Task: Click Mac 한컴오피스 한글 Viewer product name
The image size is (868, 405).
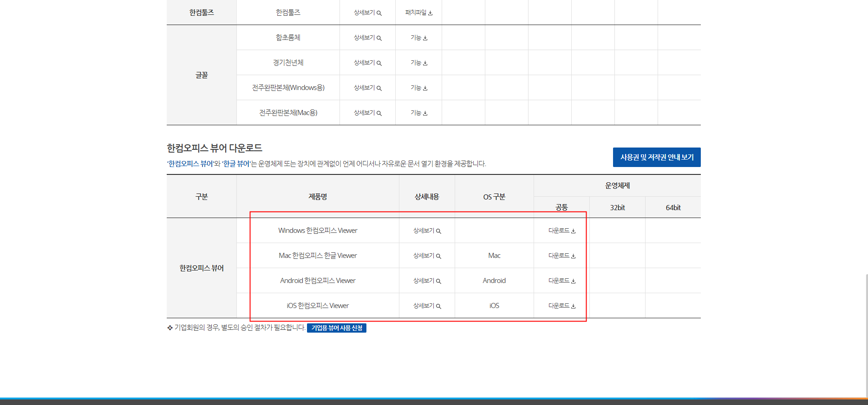Action: pos(318,256)
